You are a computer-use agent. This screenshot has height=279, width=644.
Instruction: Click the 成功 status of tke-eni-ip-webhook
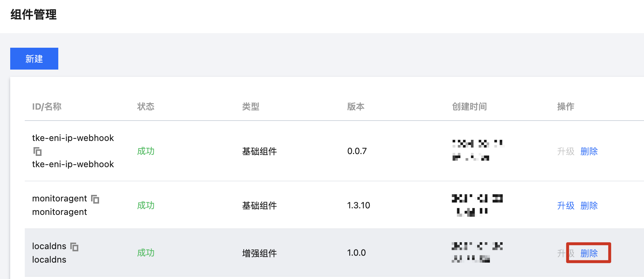pos(146,151)
